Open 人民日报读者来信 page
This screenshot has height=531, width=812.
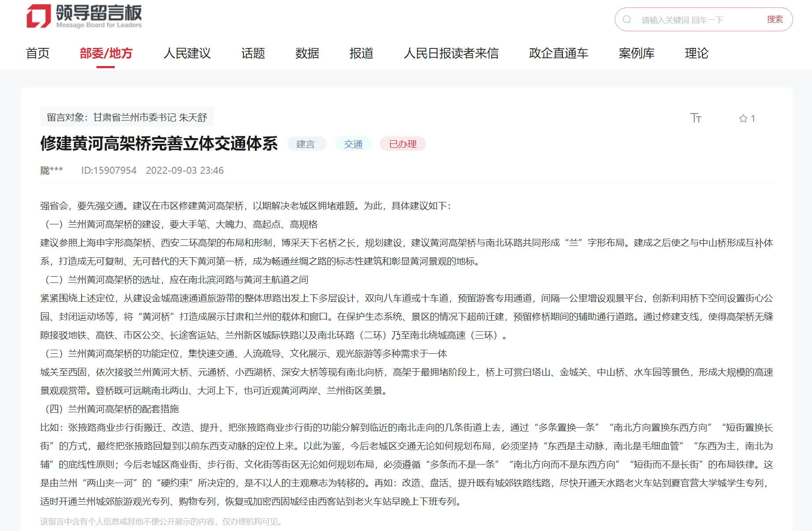[x=451, y=53]
